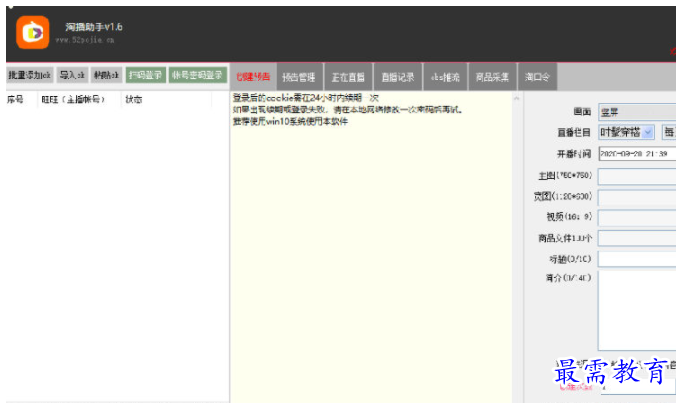Click the win10 recommendation line in log

pyautogui.click(x=290, y=122)
